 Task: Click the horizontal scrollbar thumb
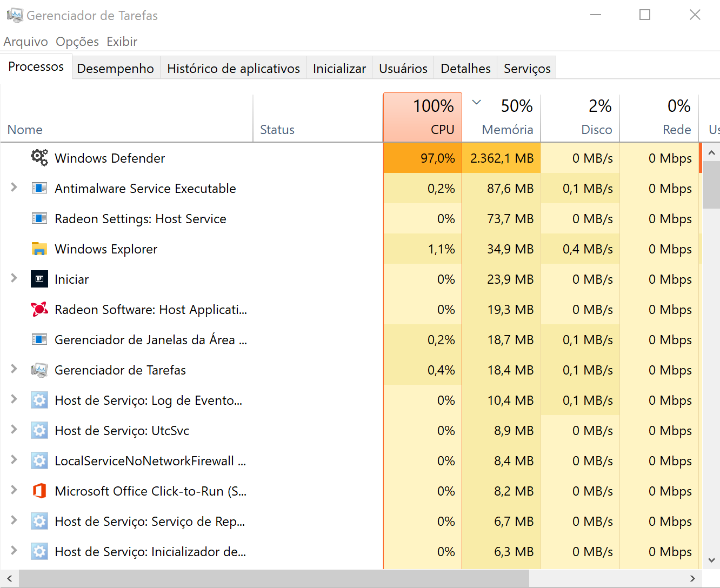pos(274,579)
